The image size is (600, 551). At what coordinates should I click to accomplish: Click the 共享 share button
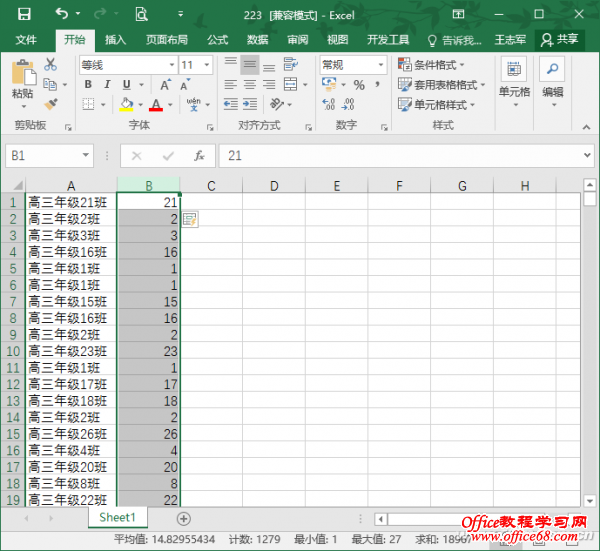(x=560, y=40)
